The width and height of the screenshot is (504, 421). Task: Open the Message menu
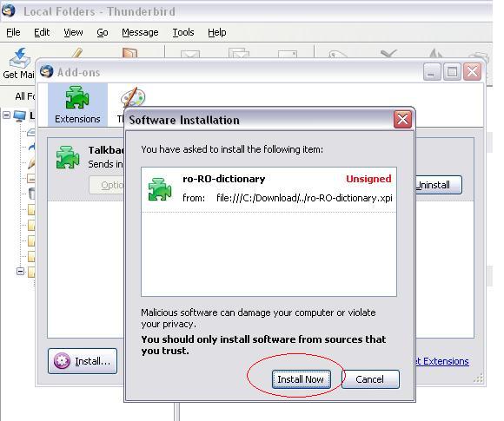(x=140, y=32)
